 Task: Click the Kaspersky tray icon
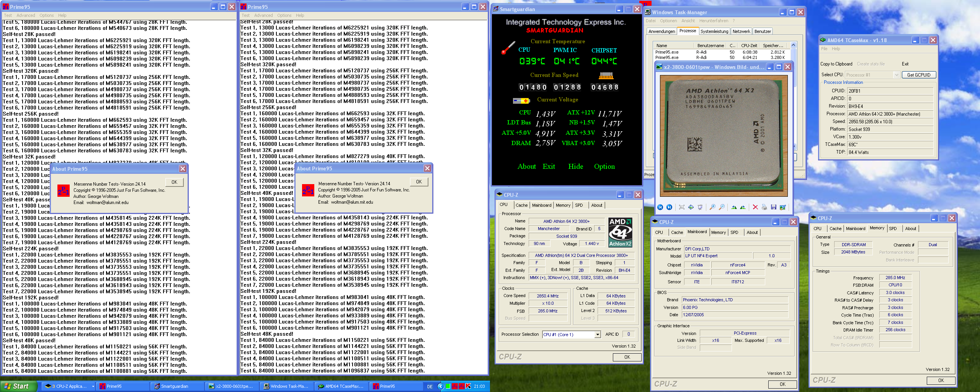468,386
